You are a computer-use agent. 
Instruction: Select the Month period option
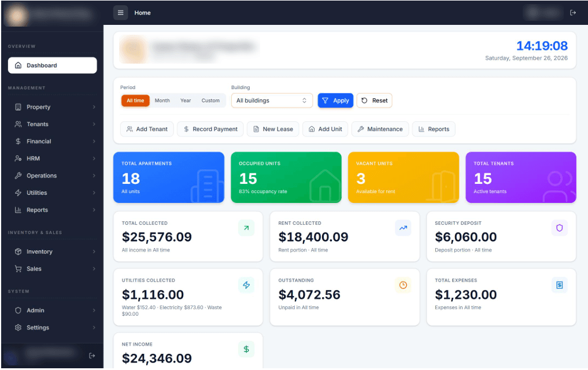(162, 101)
